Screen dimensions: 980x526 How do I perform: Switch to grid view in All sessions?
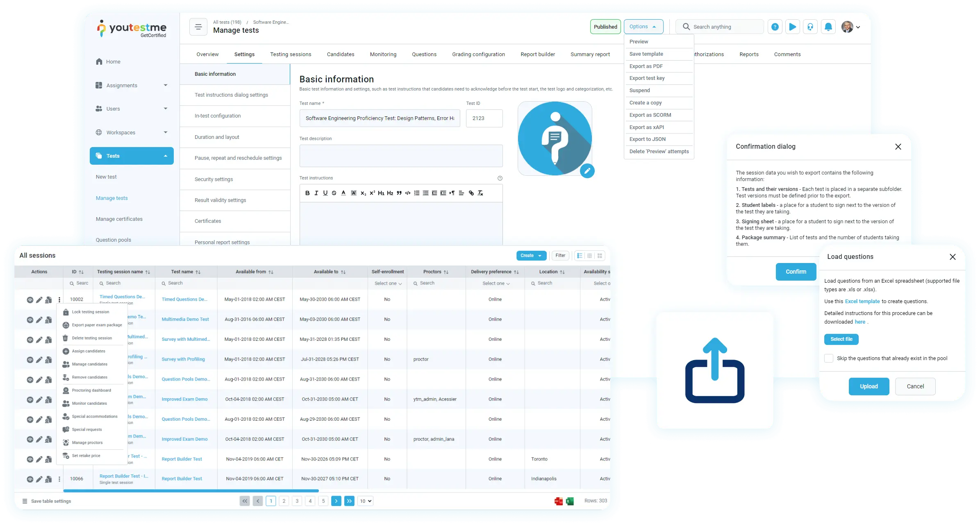[600, 256]
